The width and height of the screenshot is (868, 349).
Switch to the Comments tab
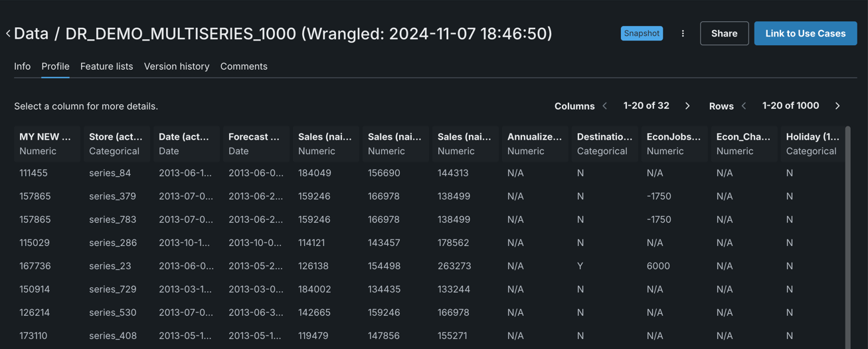(244, 66)
